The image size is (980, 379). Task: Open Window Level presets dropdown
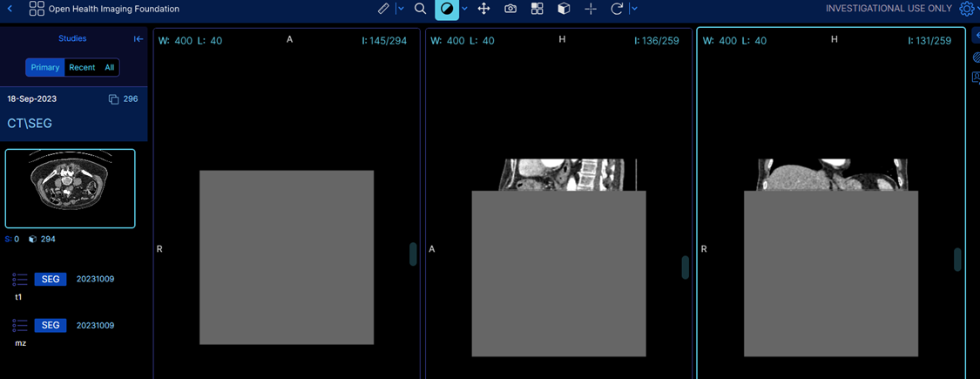tap(464, 9)
